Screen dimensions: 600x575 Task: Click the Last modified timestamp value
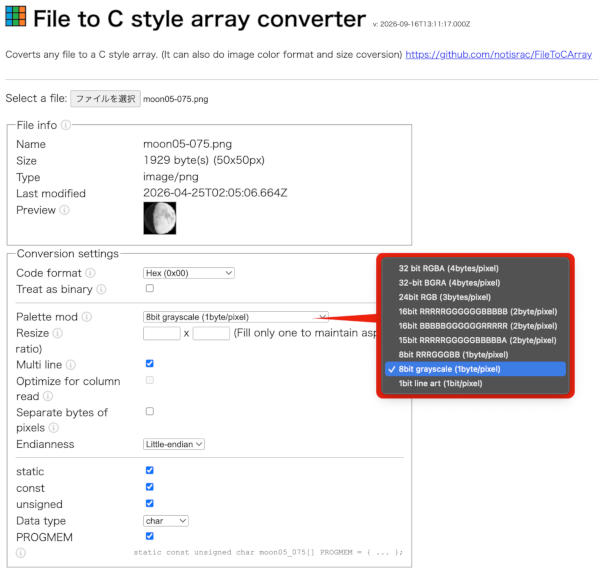point(215,193)
